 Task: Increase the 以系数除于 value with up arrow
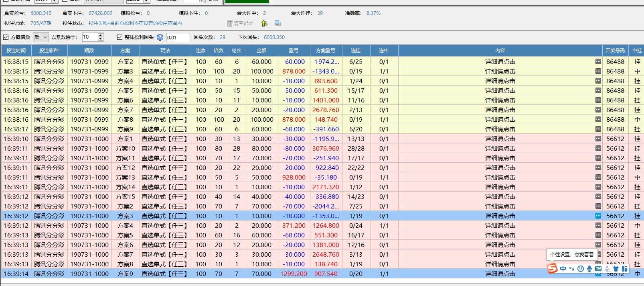101,35
